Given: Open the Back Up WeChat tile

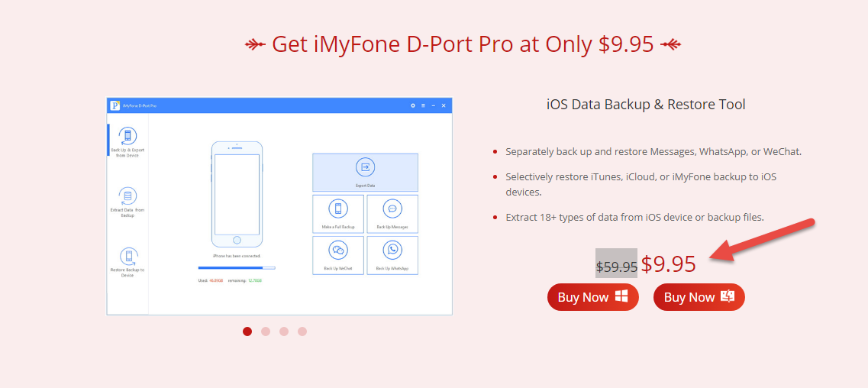Looking at the screenshot, I should point(338,250).
